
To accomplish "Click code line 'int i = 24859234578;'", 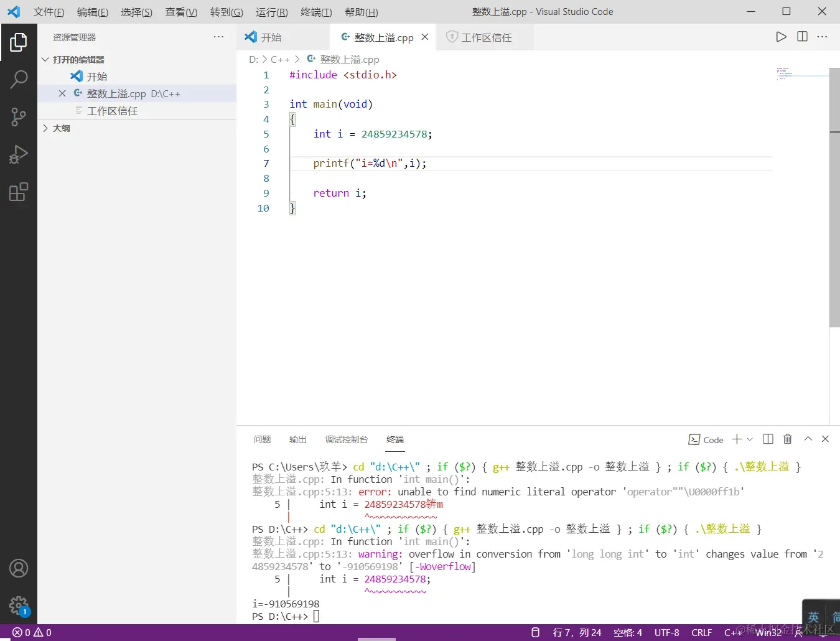I will (372, 134).
